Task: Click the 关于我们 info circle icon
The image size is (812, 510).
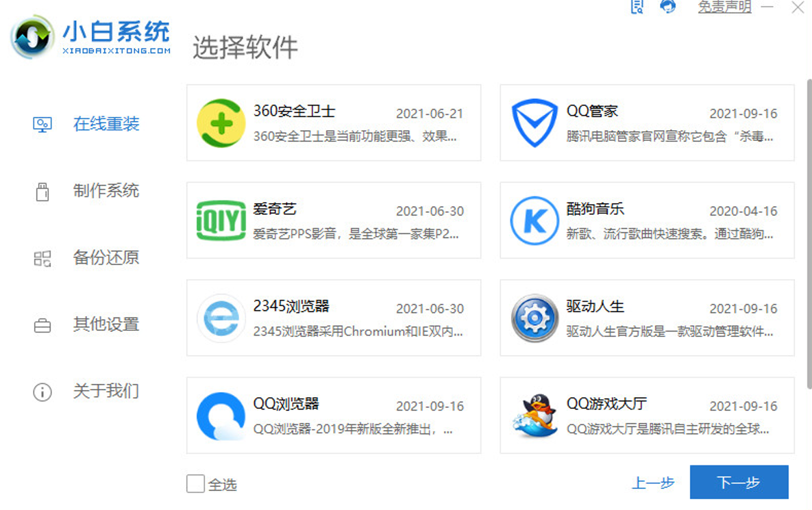Action: click(42, 392)
